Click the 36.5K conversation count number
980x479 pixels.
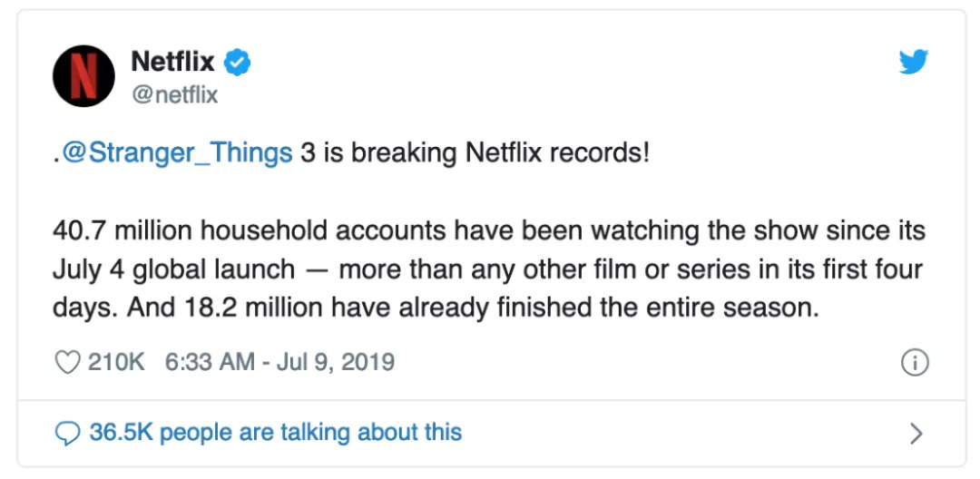click(121, 433)
